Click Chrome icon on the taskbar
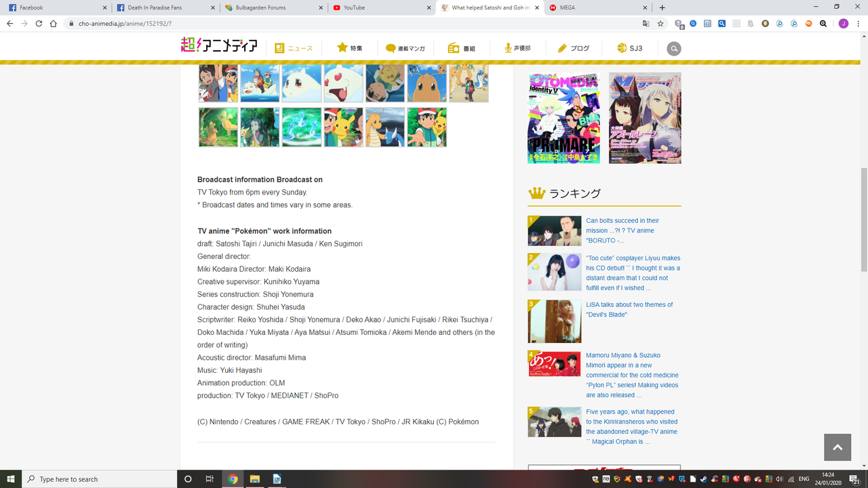This screenshot has height=488, width=868. click(233, 479)
